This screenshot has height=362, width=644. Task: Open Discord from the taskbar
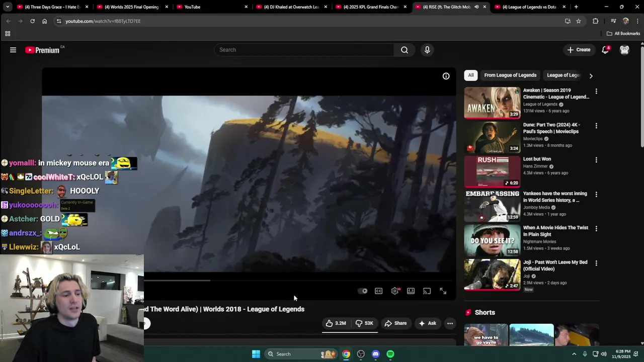[x=375, y=354]
